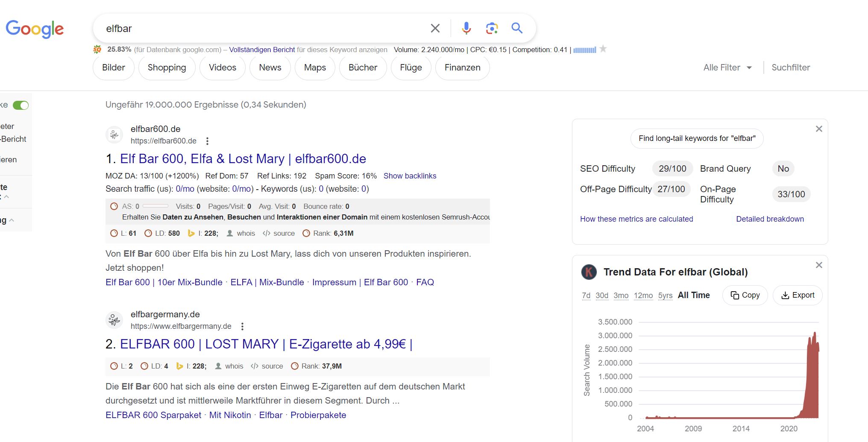This screenshot has width=868, height=442.
Task: Click the LD: 4 circle icon
Action: pos(144,366)
